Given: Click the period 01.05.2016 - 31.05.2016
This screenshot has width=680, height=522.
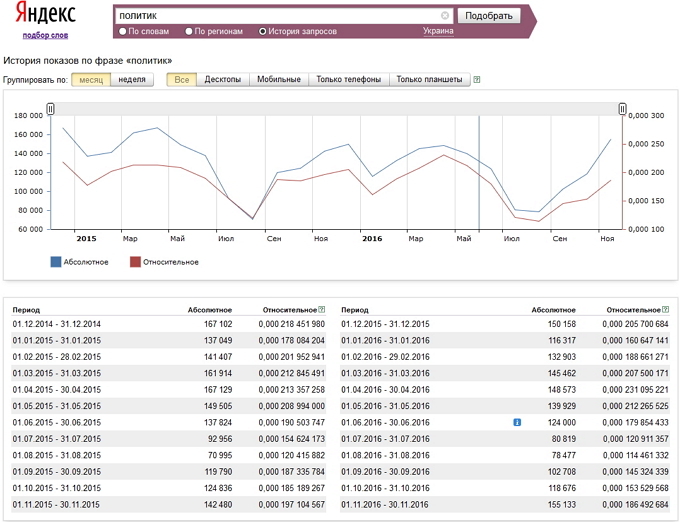Looking at the screenshot, I should 385,406.
